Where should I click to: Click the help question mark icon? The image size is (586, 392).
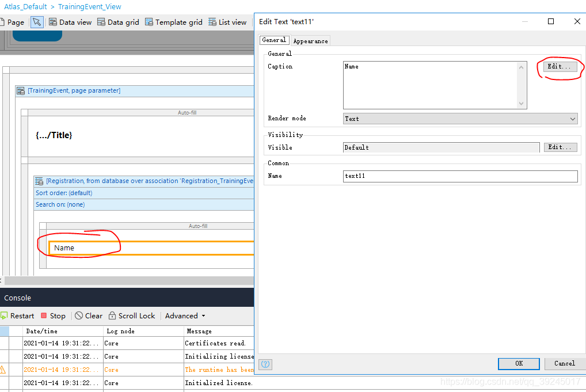coord(265,364)
